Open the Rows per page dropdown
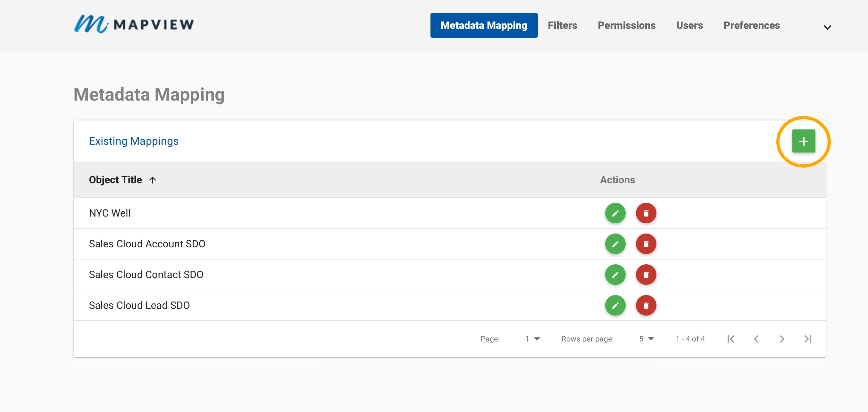The image size is (868, 412). pos(646,339)
